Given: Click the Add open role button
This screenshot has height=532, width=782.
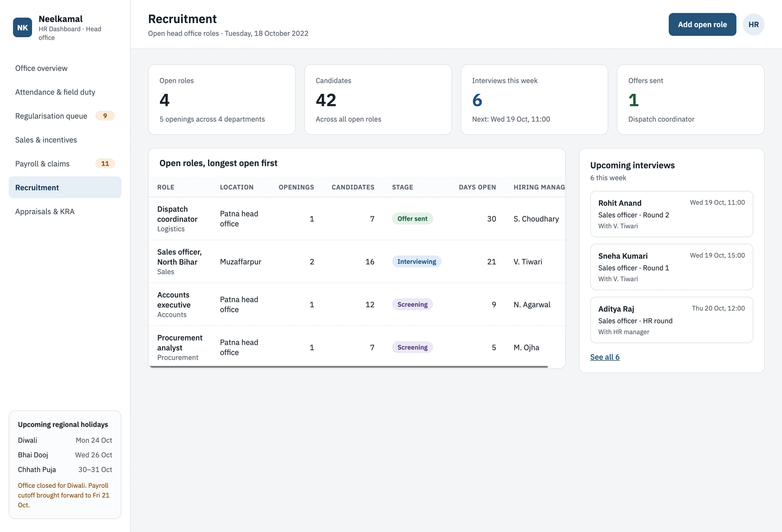Looking at the screenshot, I should click(x=702, y=25).
